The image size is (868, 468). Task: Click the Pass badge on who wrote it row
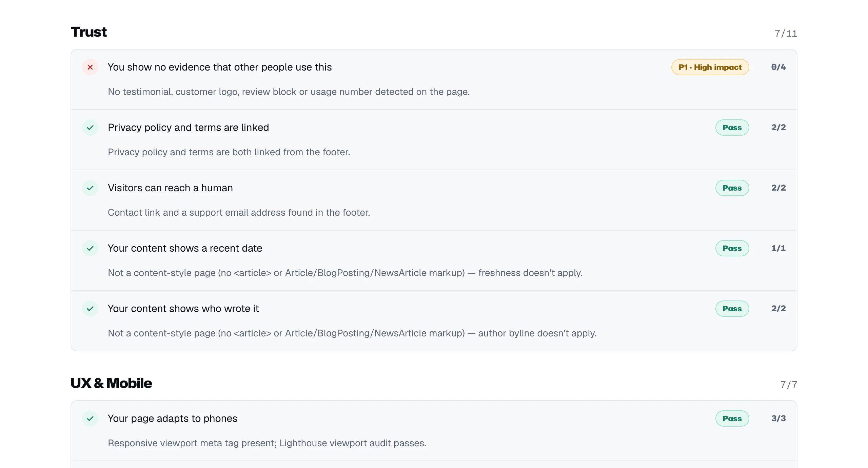pos(732,309)
